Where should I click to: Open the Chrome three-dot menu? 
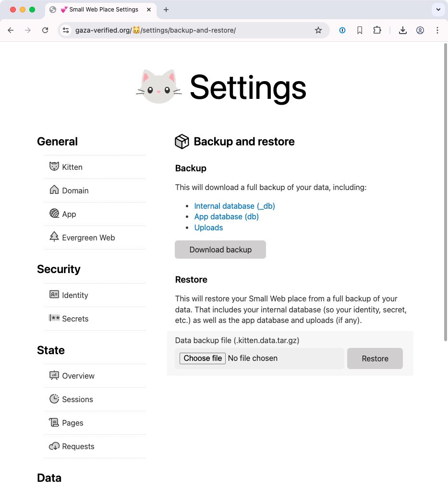click(x=437, y=30)
